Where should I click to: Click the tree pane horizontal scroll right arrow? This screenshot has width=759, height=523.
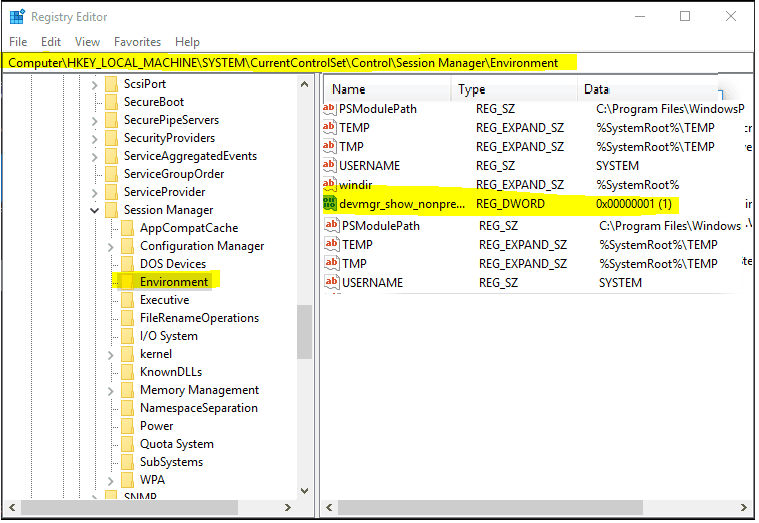(x=288, y=508)
